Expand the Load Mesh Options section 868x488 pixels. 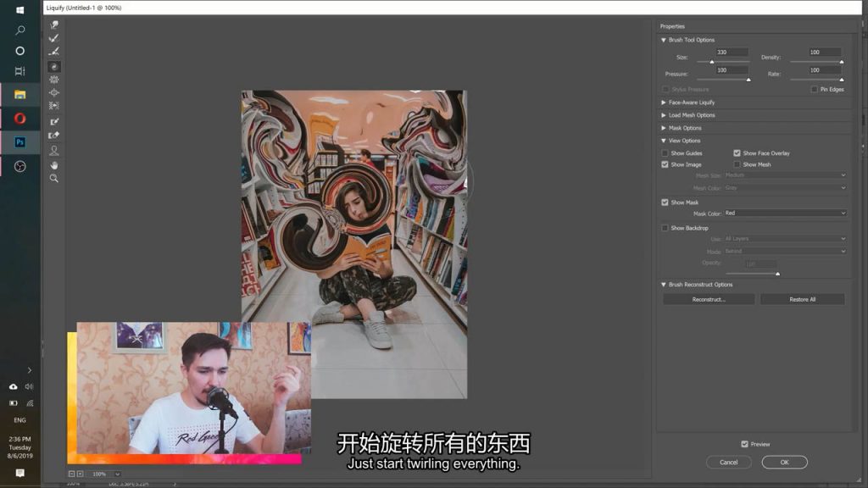pyautogui.click(x=663, y=115)
